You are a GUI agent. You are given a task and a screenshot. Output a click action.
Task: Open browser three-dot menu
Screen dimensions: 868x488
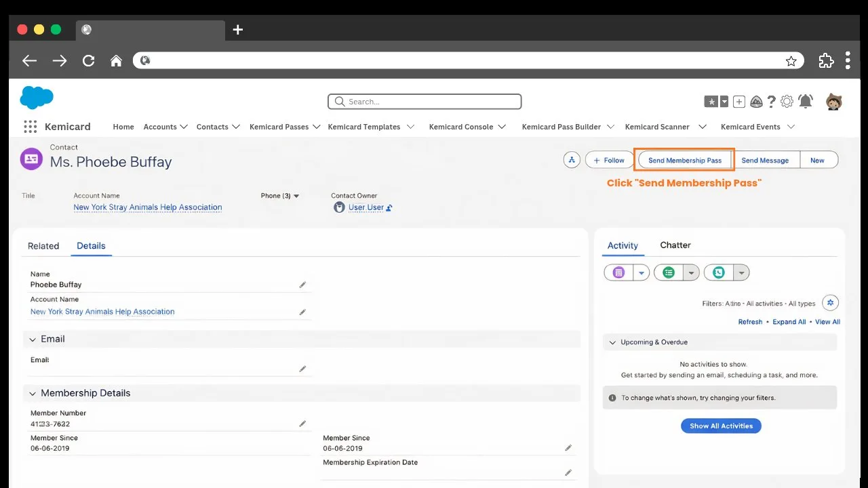(848, 60)
